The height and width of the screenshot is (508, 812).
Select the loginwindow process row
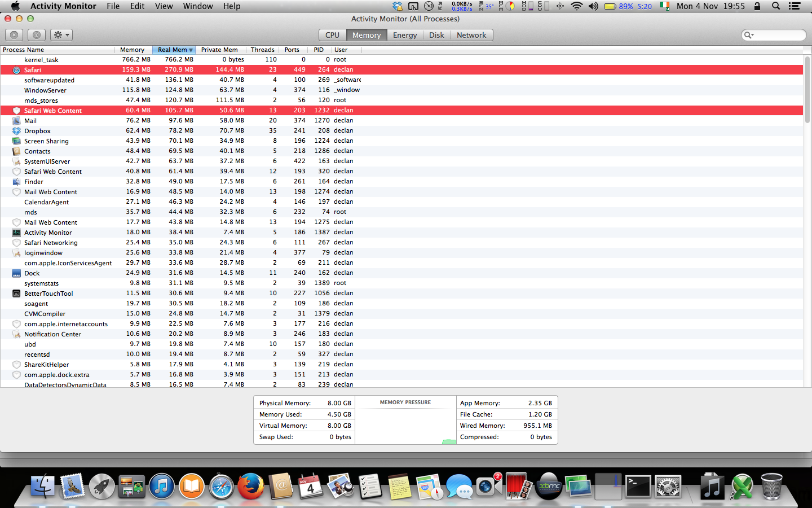click(x=401, y=252)
